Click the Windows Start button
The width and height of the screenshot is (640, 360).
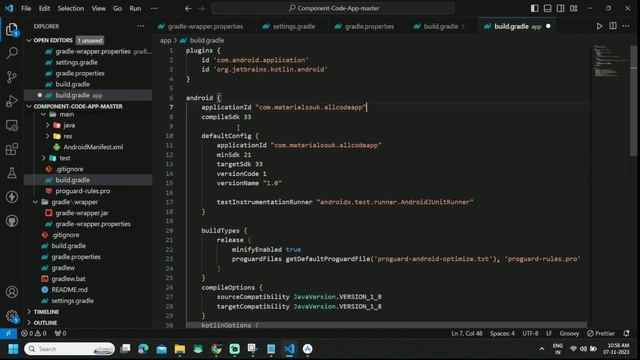[x=13, y=349]
